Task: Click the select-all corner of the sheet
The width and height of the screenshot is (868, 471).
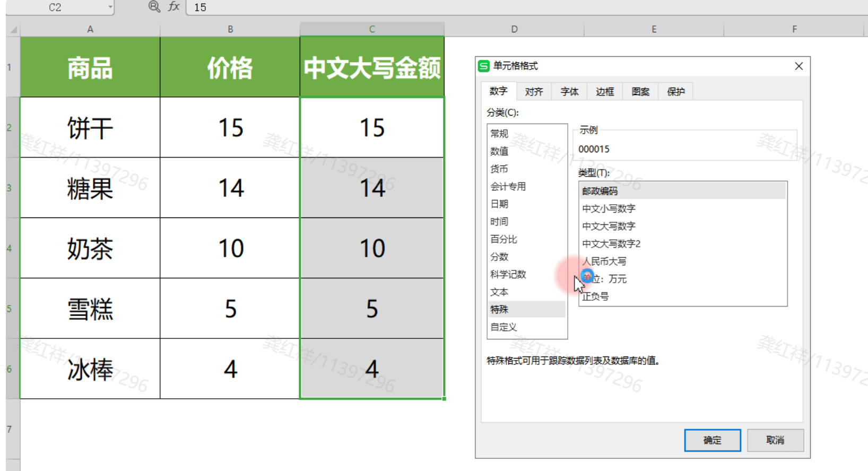Action: click(13, 29)
